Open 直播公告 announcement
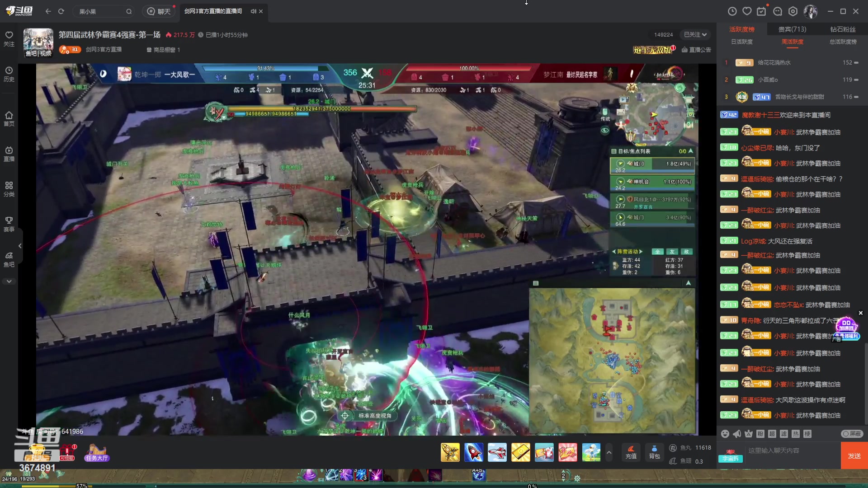This screenshot has width=868, height=488. pos(696,50)
